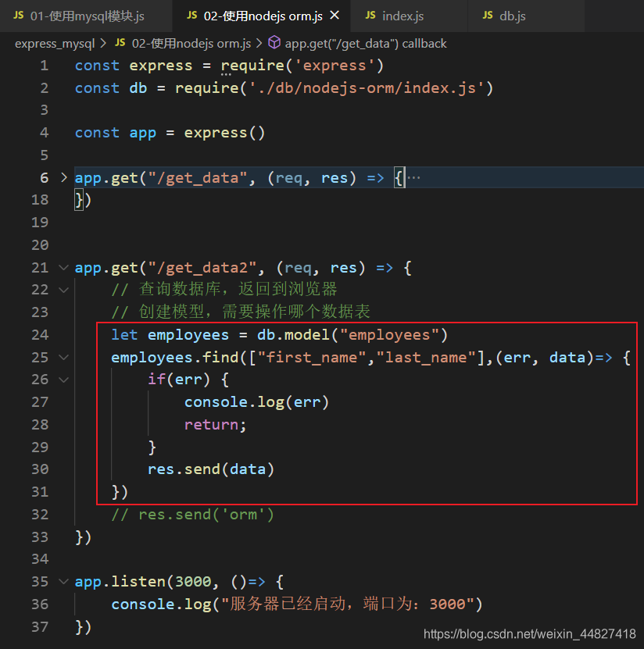This screenshot has height=649, width=644.
Task: Click on 'express' string in line 1
Action: (x=335, y=66)
